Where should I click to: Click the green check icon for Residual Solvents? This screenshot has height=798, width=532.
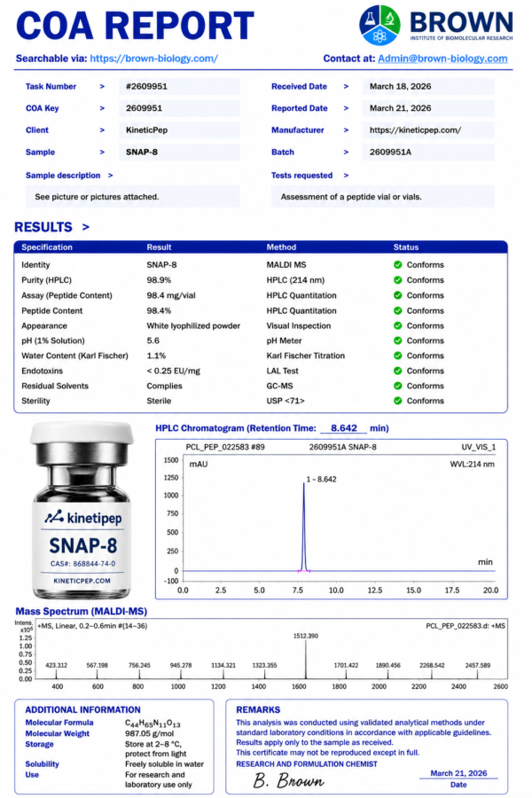point(397,386)
